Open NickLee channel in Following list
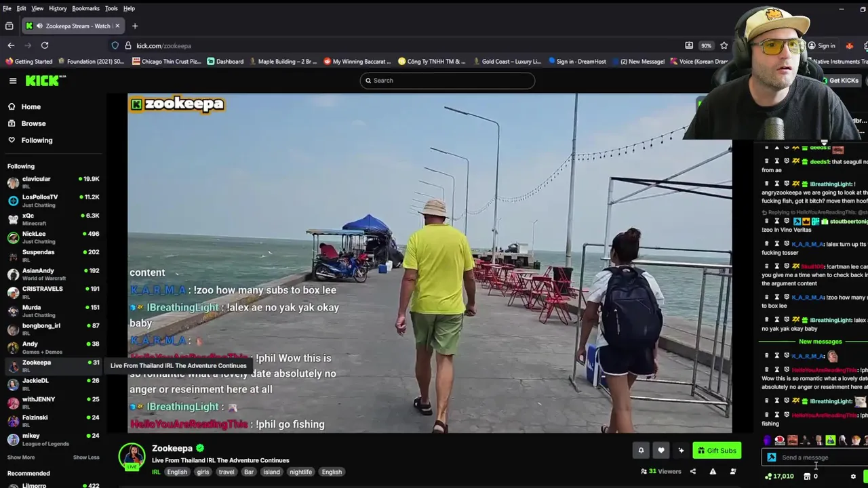This screenshot has width=868, height=488. click(x=53, y=237)
